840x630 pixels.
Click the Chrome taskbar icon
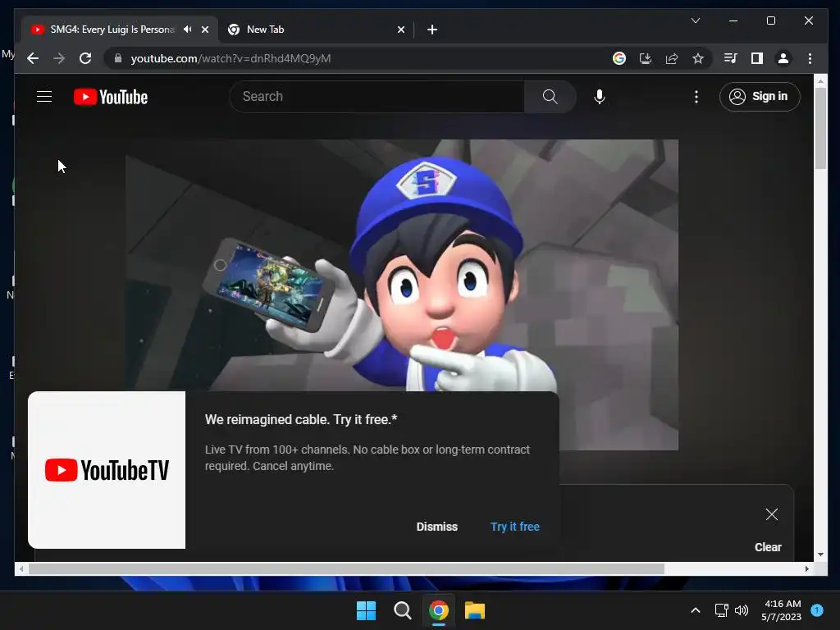(438, 610)
